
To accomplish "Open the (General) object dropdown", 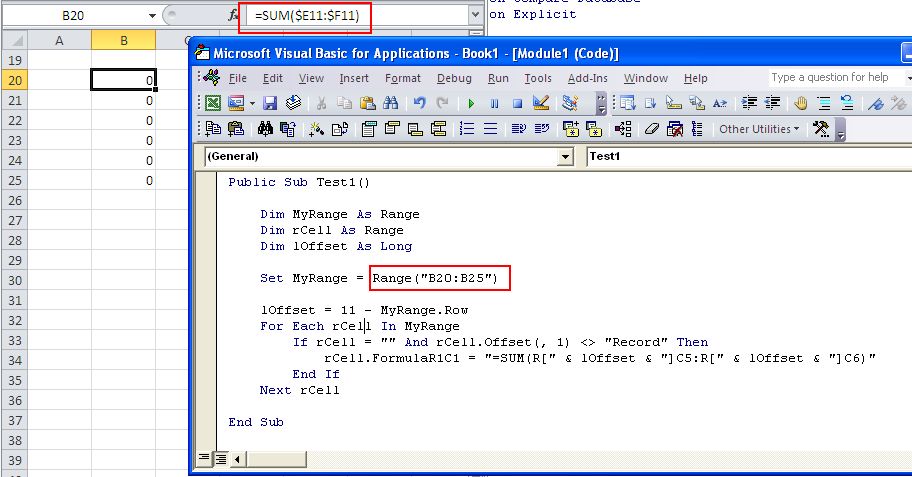I will (565, 156).
